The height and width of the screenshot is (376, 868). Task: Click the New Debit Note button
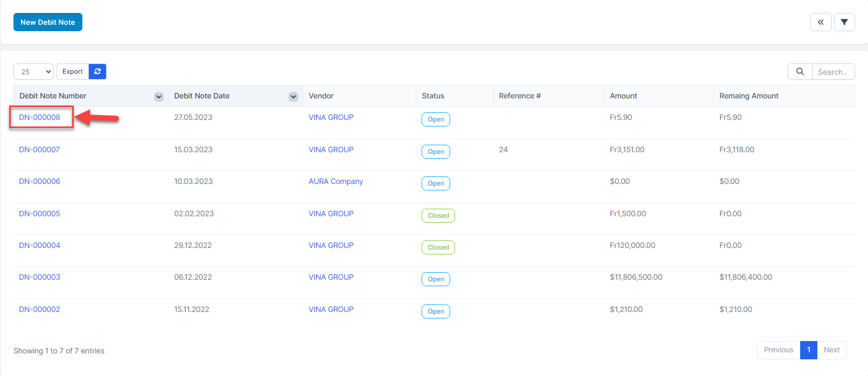point(48,22)
